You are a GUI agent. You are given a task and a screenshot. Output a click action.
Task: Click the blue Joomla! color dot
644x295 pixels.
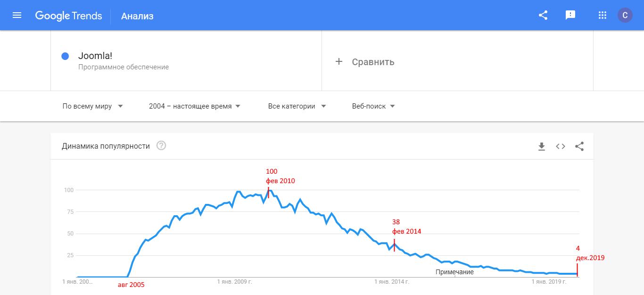tap(66, 56)
